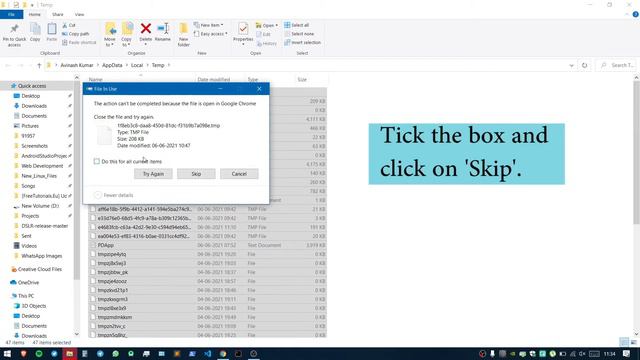Open Google Chrome from taskbar
640x360 pixels.
[223, 353]
